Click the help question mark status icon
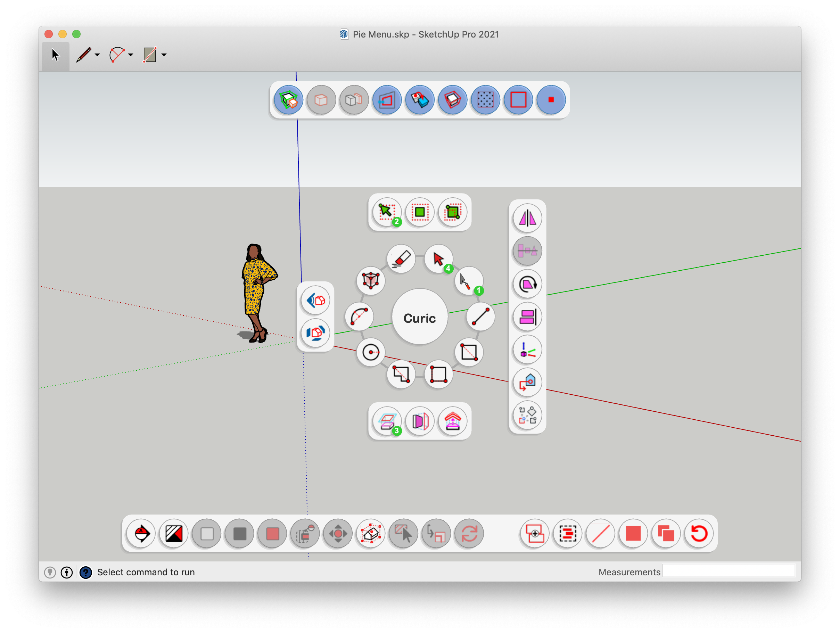This screenshot has height=633, width=840. [86, 572]
